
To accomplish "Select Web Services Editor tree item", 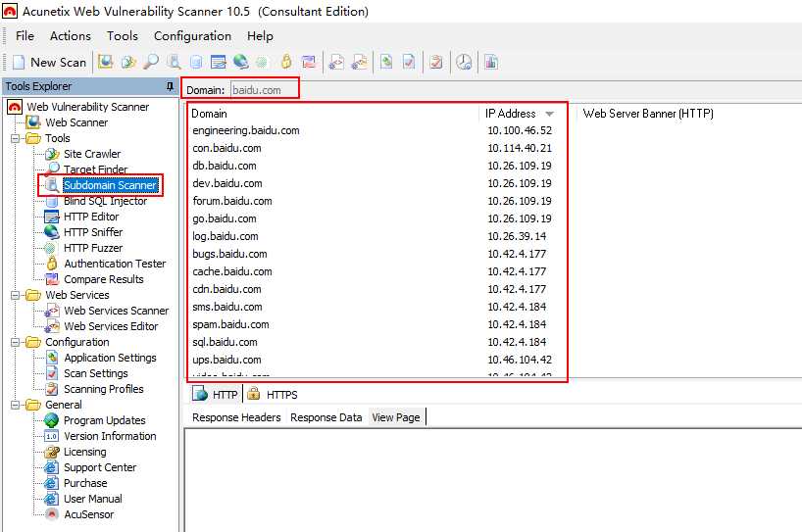I will coord(111,326).
